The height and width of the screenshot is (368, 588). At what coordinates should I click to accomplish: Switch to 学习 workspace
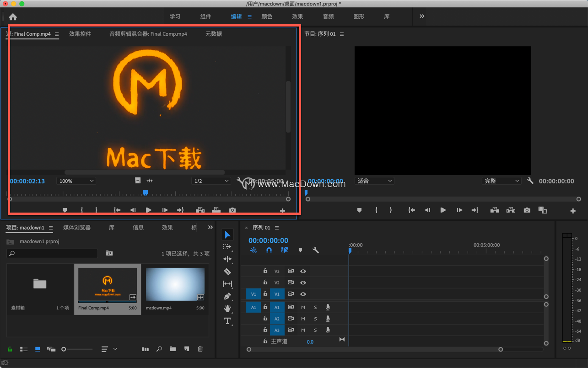pyautogui.click(x=175, y=16)
